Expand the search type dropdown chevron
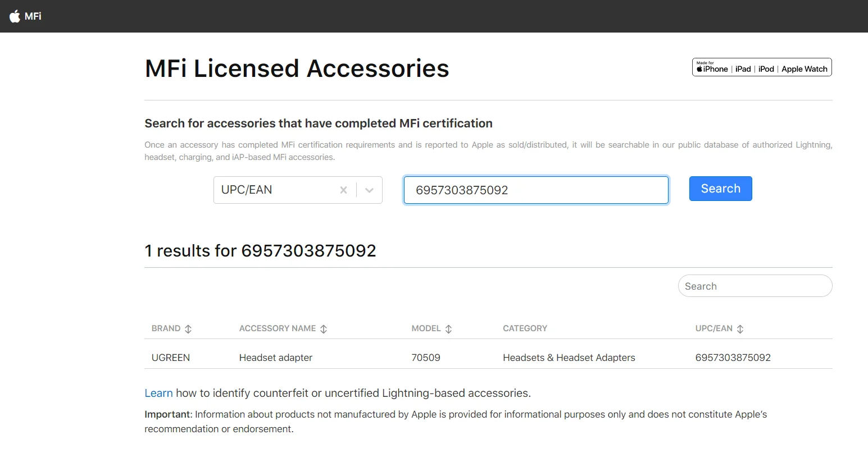This screenshot has height=453, width=868. tap(369, 190)
